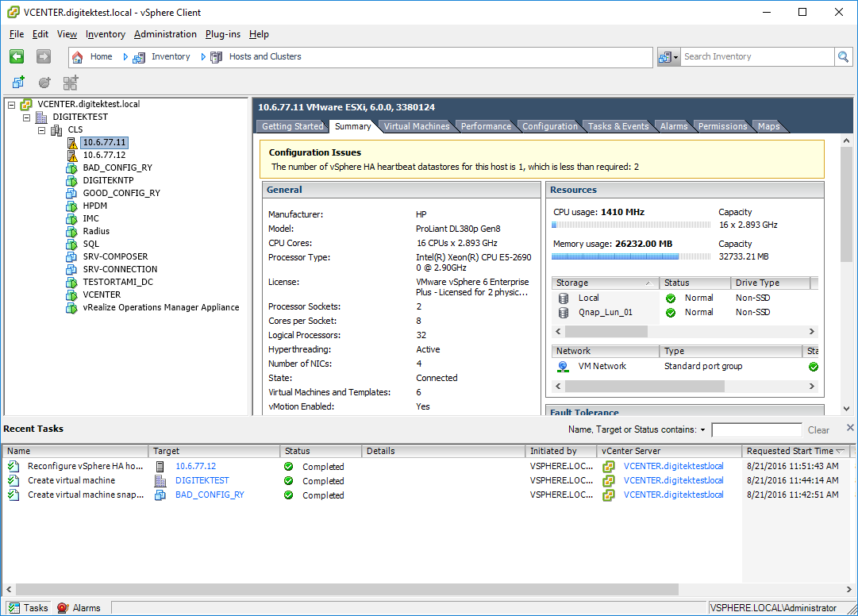Select host 10.6.77.11 in the tree
This screenshot has height=616, width=858.
pyautogui.click(x=104, y=143)
